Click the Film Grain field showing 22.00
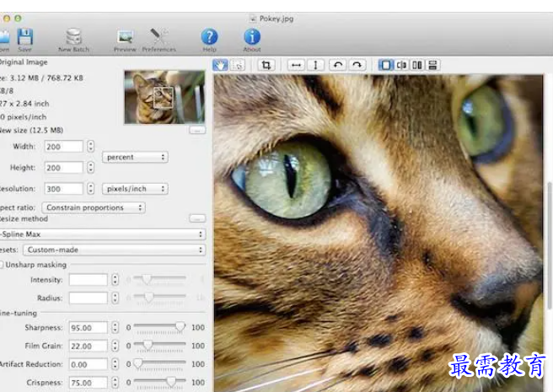This screenshot has width=553, height=392. tap(89, 346)
